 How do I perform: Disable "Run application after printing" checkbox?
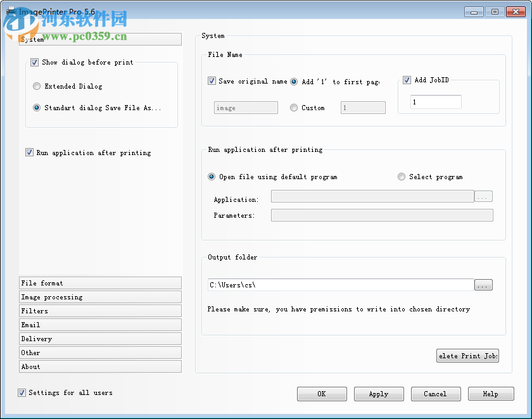pos(29,153)
